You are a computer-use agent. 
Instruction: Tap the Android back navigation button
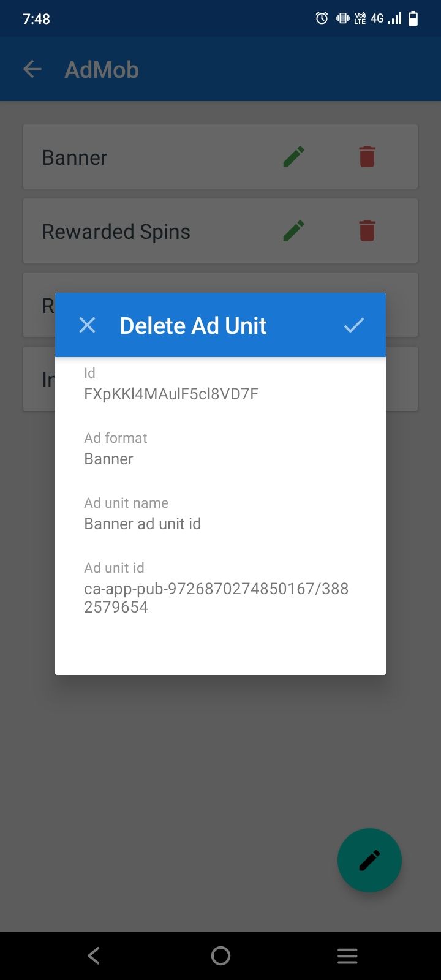point(94,956)
